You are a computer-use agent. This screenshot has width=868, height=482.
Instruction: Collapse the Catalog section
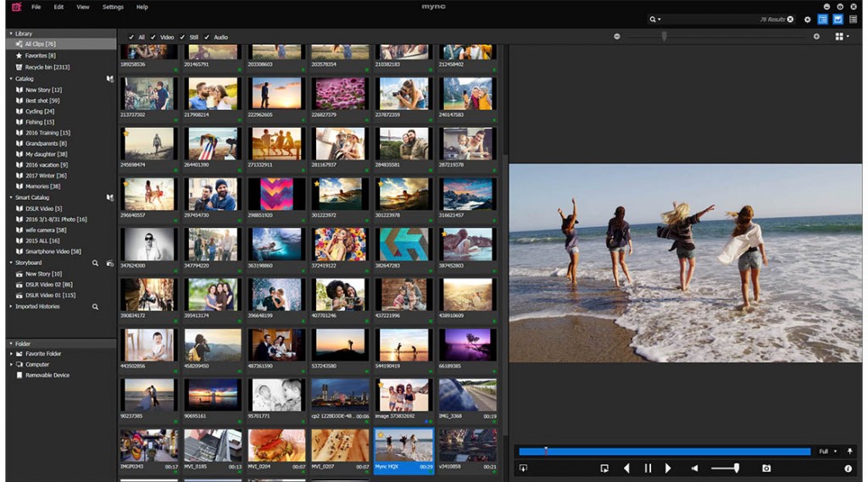coord(10,79)
